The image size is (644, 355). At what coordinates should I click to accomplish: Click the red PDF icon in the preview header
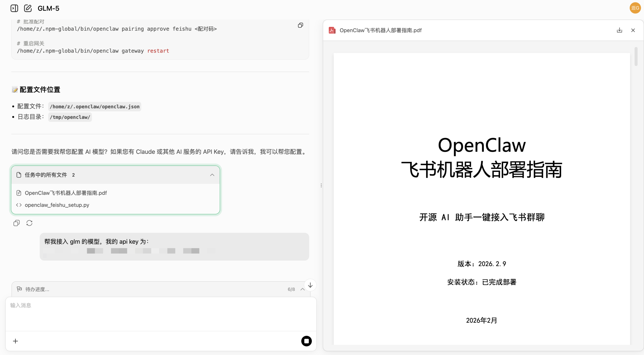point(332,30)
